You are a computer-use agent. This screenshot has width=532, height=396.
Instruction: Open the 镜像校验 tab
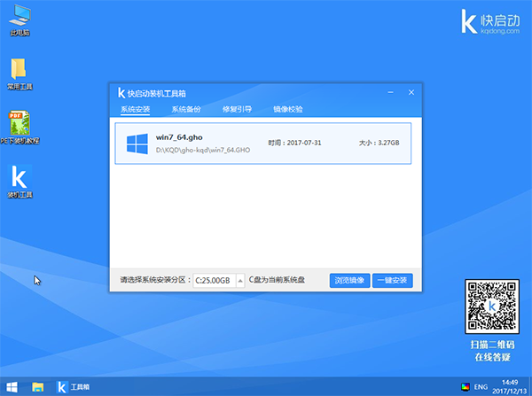287,110
